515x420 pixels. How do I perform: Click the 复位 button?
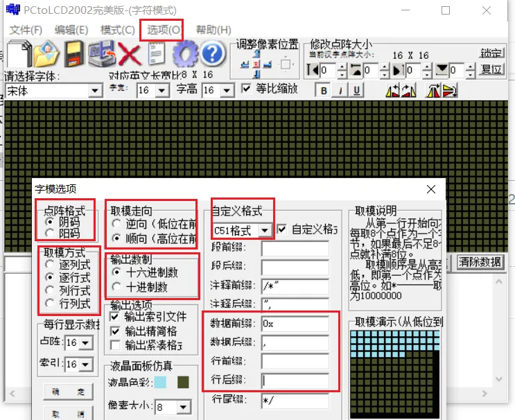[491, 69]
